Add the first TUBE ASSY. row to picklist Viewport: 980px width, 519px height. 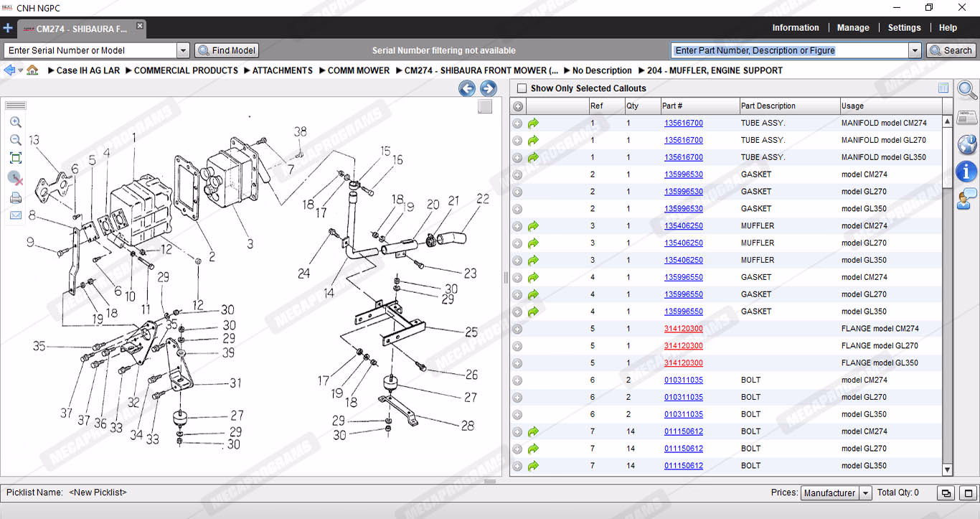tap(517, 123)
